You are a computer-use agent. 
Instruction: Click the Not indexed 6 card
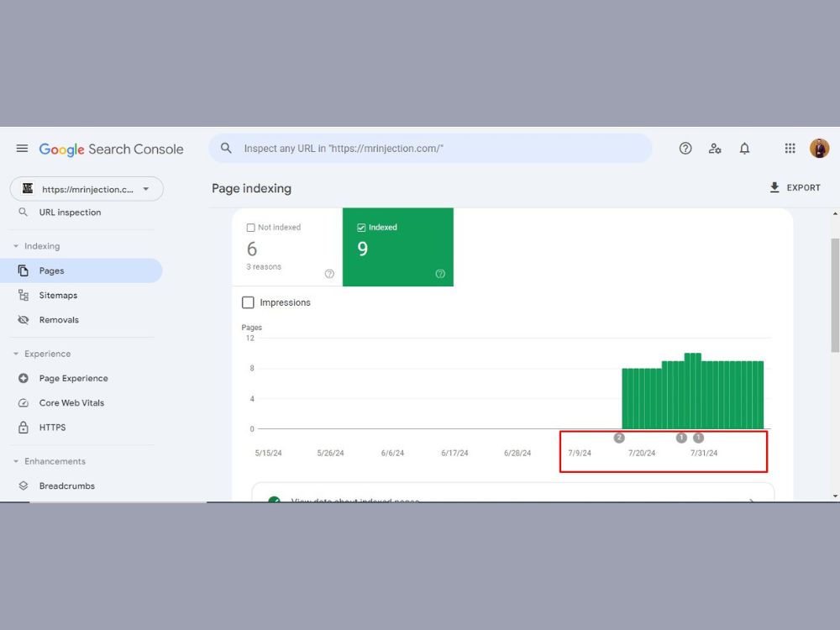[x=287, y=247]
